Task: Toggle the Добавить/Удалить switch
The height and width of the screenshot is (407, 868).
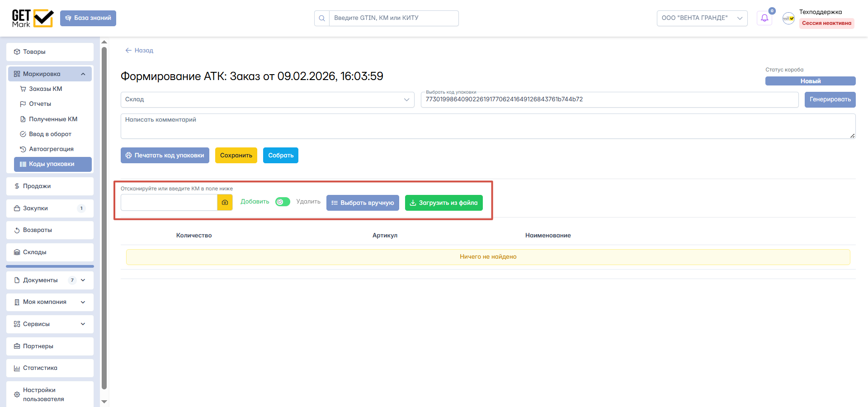Action: point(283,202)
